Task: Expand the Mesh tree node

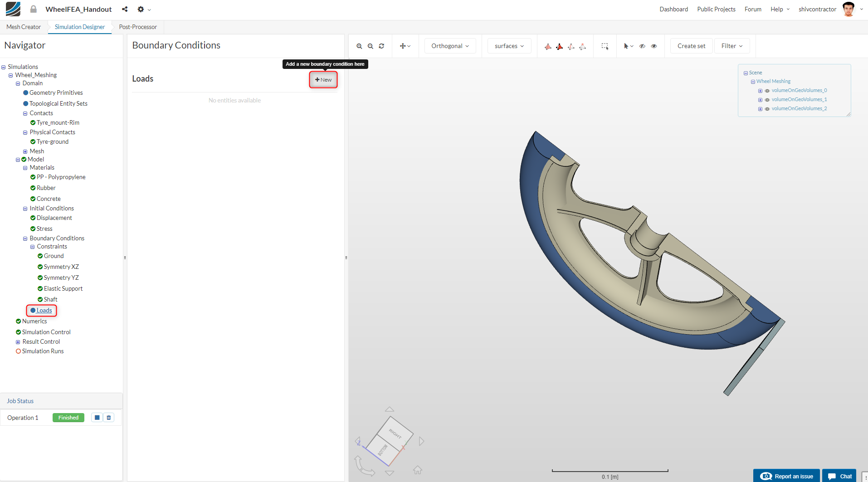Action: (25, 151)
